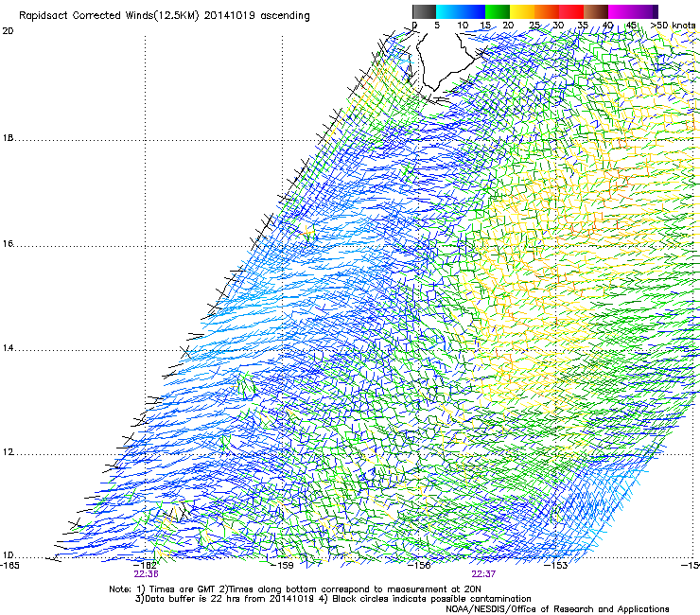Screen dimensions: 700x615
Task: Click the latitude label '12' on left axis
Action: click(x=8, y=452)
